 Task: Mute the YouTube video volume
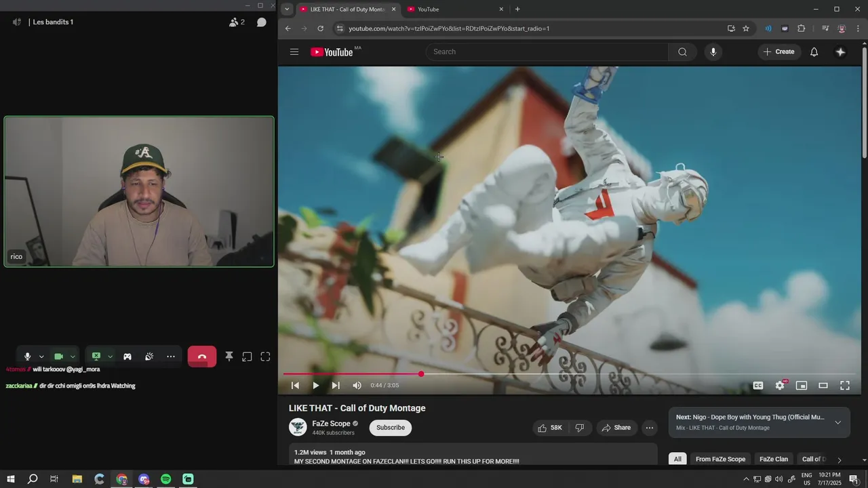357,385
